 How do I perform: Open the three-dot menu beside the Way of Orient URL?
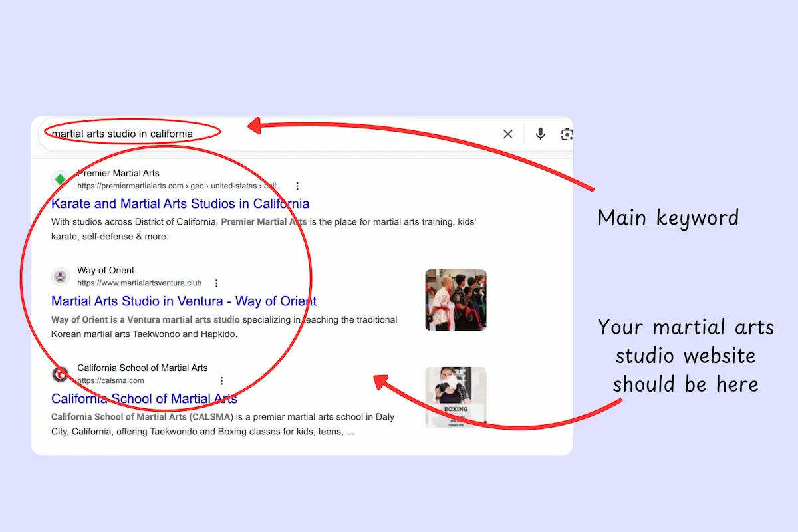point(216,283)
